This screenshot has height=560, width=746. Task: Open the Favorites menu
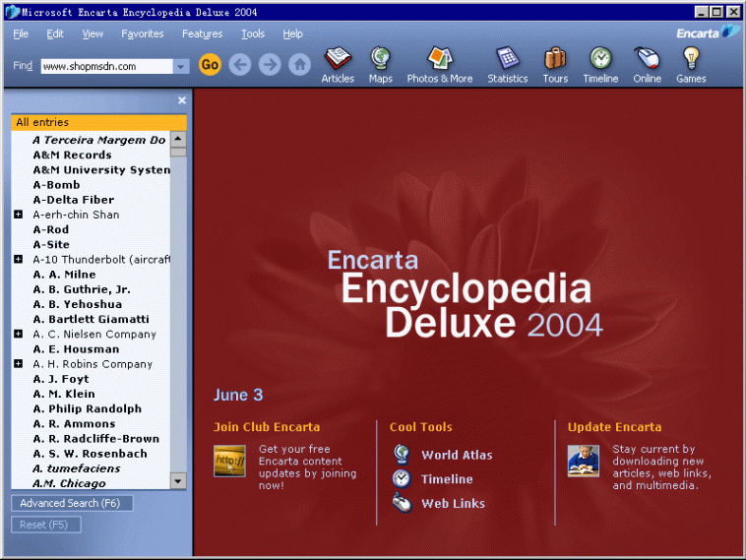tap(143, 33)
